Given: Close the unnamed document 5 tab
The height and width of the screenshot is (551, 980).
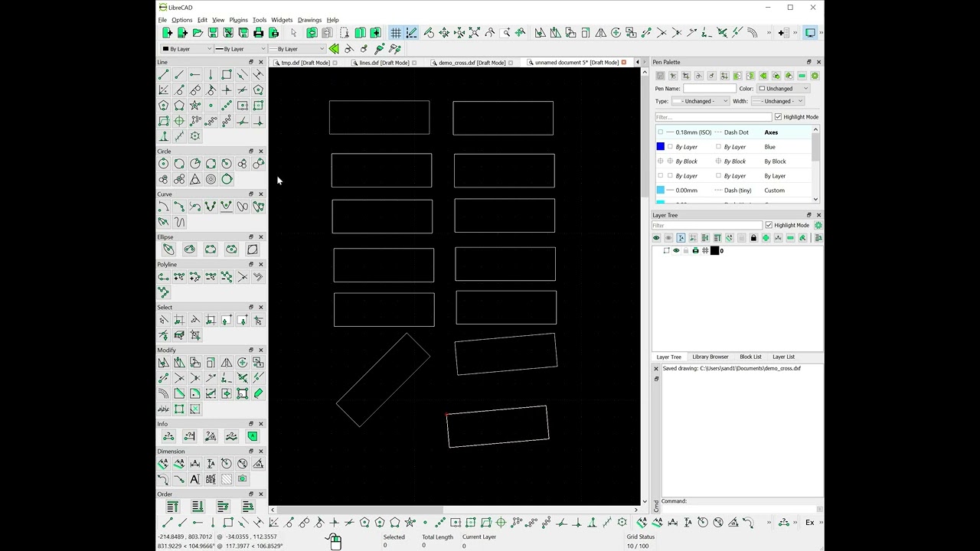Looking at the screenshot, I should 624,63.
